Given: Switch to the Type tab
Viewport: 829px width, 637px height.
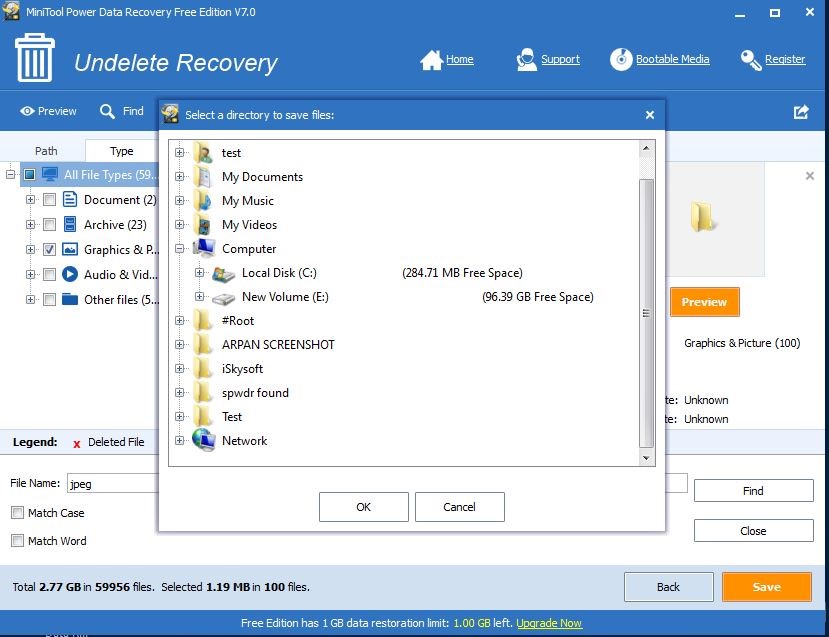Looking at the screenshot, I should [122, 151].
